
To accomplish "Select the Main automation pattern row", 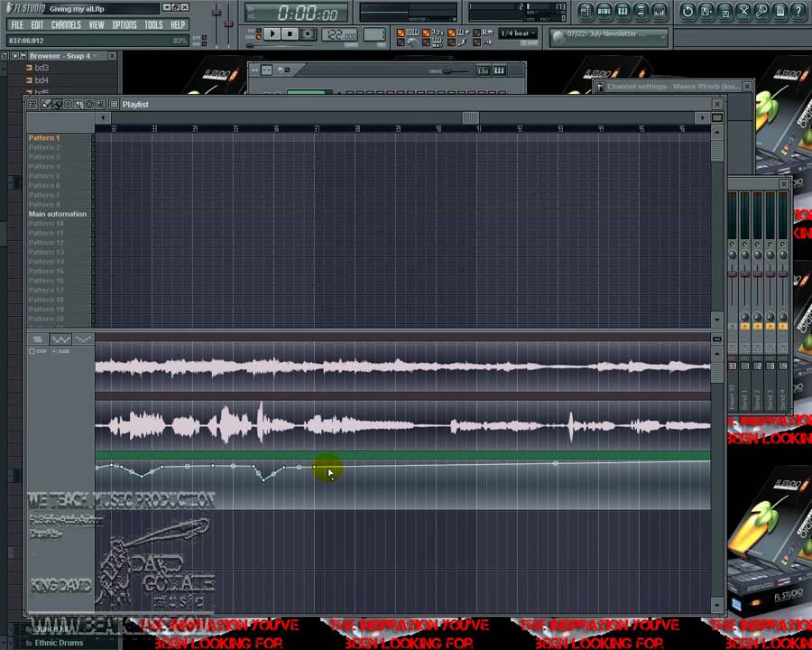I will 59,214.
